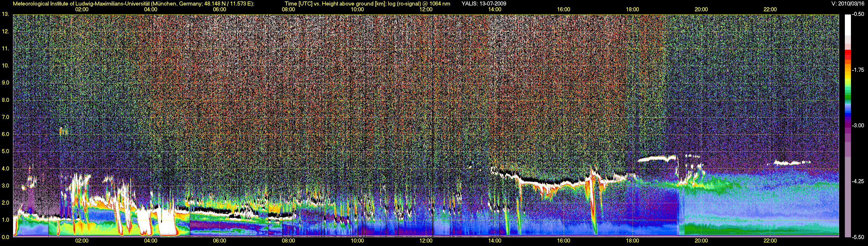The height and width of the screenshot is (246, 868).
Task: Select the '10.' height axis label
Action: pyautogui.click(x=5, y=65)
